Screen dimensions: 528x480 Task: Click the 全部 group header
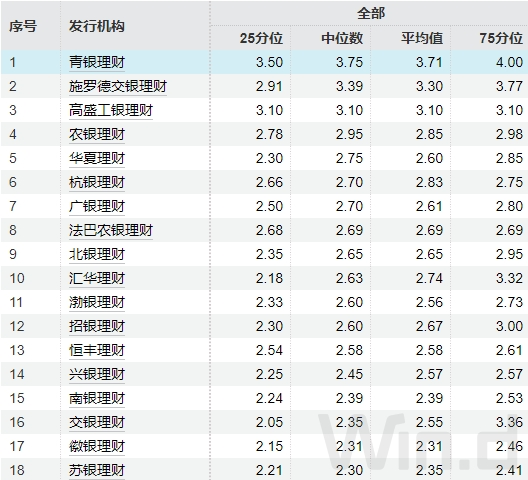(x=371, y=13)
